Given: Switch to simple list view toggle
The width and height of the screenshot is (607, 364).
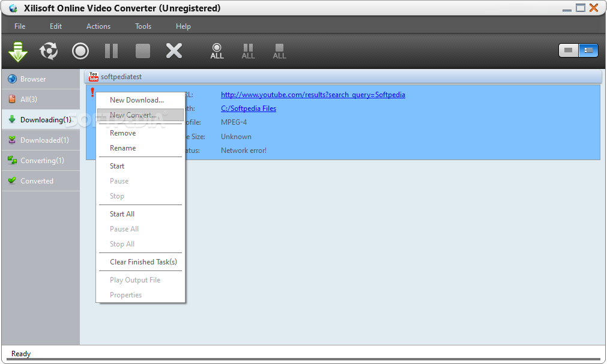Looking at the screenshot, I should pos(569,50).
